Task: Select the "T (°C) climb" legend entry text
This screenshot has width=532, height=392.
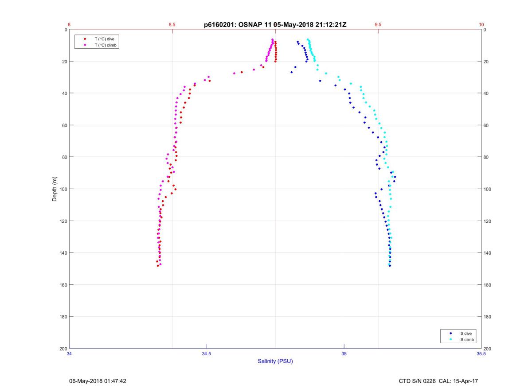Action: tap(106, 45)
